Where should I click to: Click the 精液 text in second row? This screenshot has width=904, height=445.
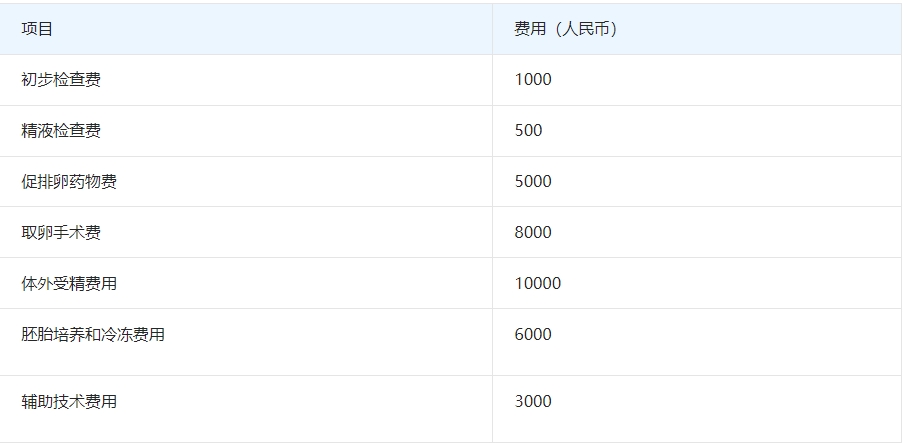coord(37,131)
